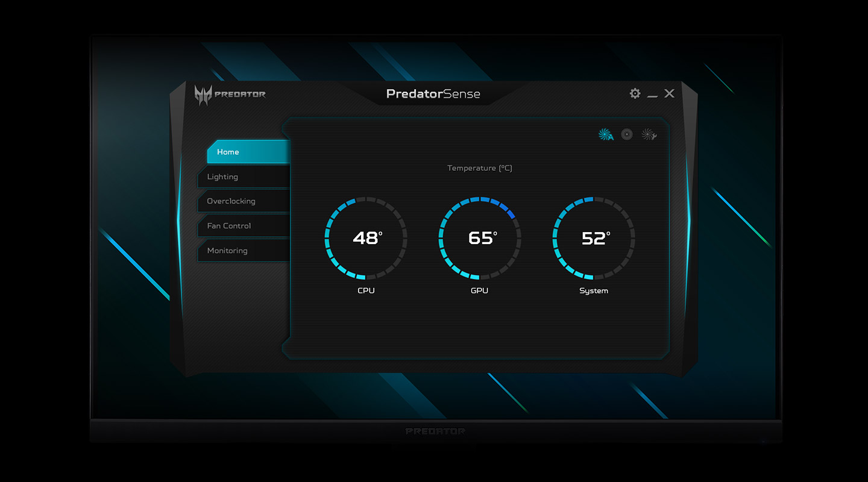
Task: Close the PredatorSense window
Action: click(x=669, y=93)
